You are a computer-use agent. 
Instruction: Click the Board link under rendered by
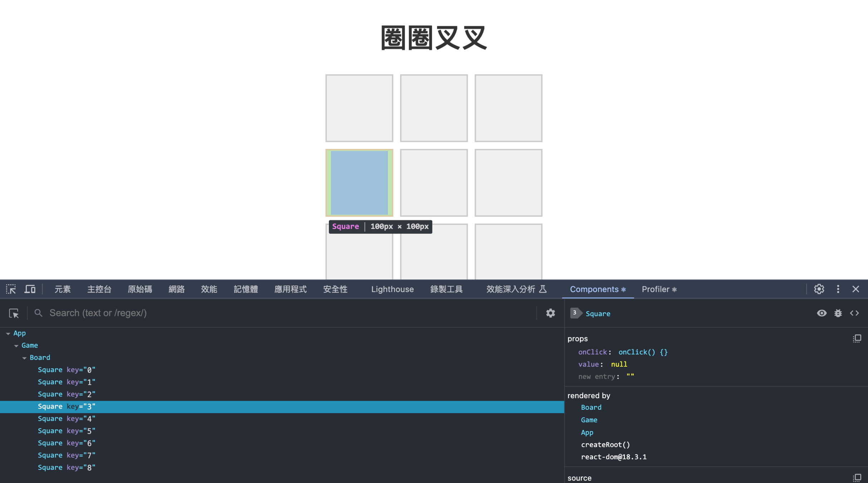pos(591,408)
